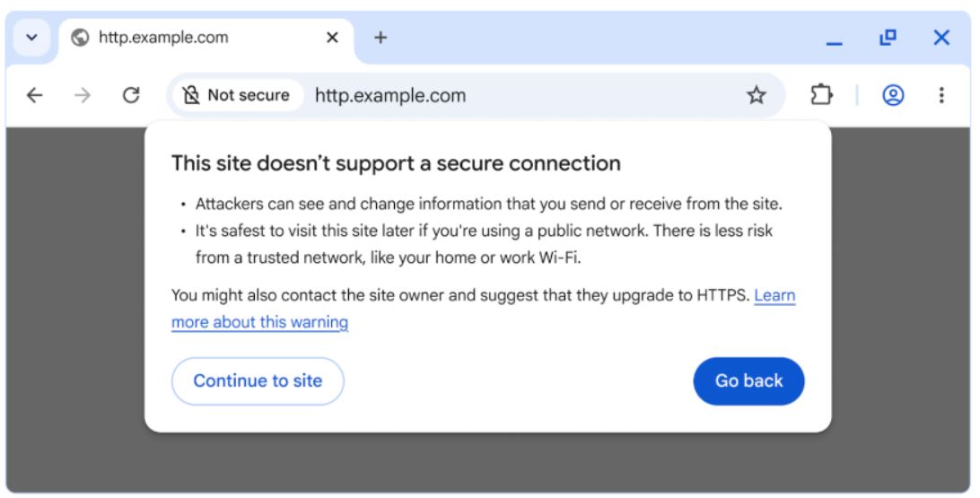The width and height of the screenshot is (980, 498).
Task: Open the Not secure site info chip
Action: pyautogui.click(x=237, y=95)
